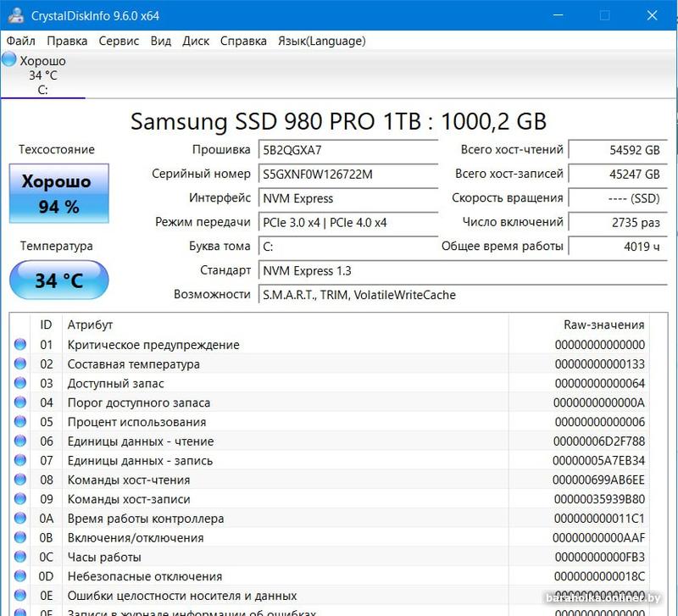Viewport: 678px width, 616px height.
Task: Click status orb of Ошибки целостности носителя row
Action: [20, 596]
